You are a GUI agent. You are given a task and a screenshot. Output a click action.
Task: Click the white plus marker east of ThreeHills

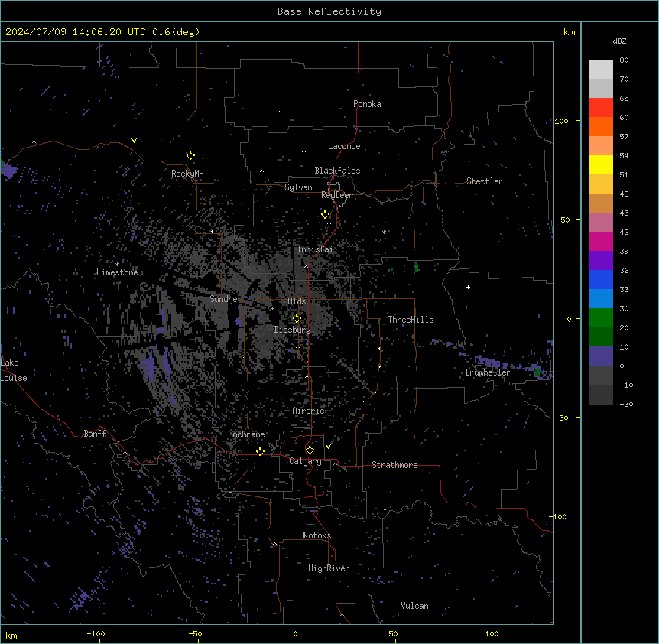[468, 287]
